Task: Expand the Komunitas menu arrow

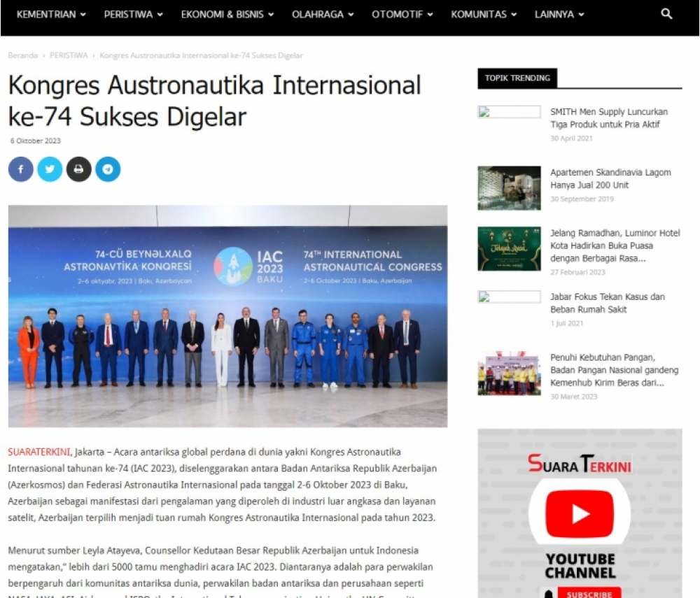Action: (x=514, y=14)
